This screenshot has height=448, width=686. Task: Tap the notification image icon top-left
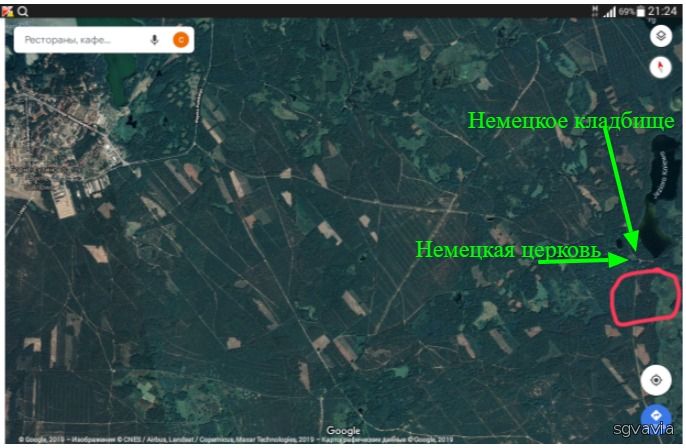(x=8, y=10)
